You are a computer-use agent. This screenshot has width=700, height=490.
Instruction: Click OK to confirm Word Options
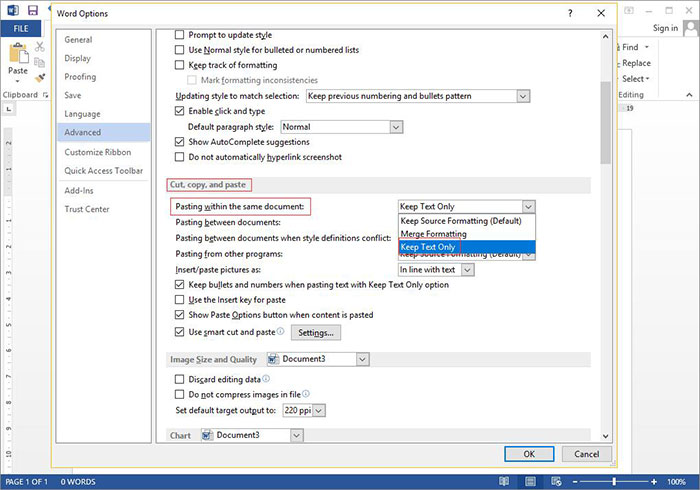(x=529, y=454)
